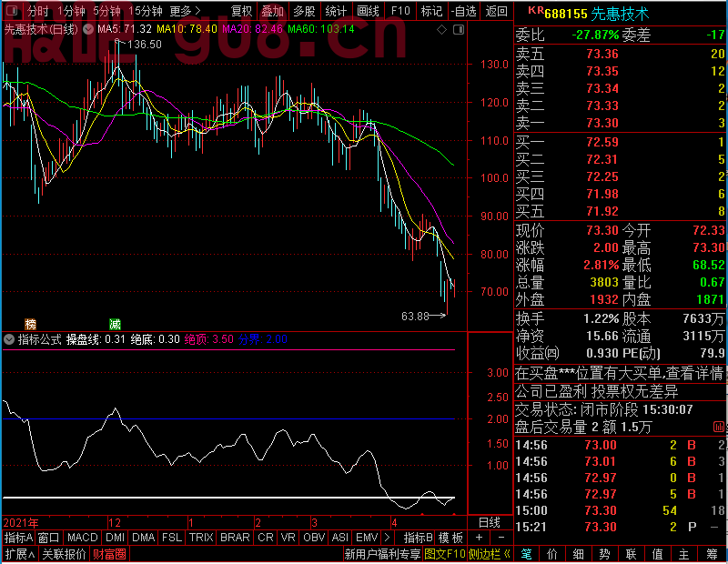This screenshot has height=564, width=728.
Task: Select the 15分钟 chart period
Action: [145, 11]
